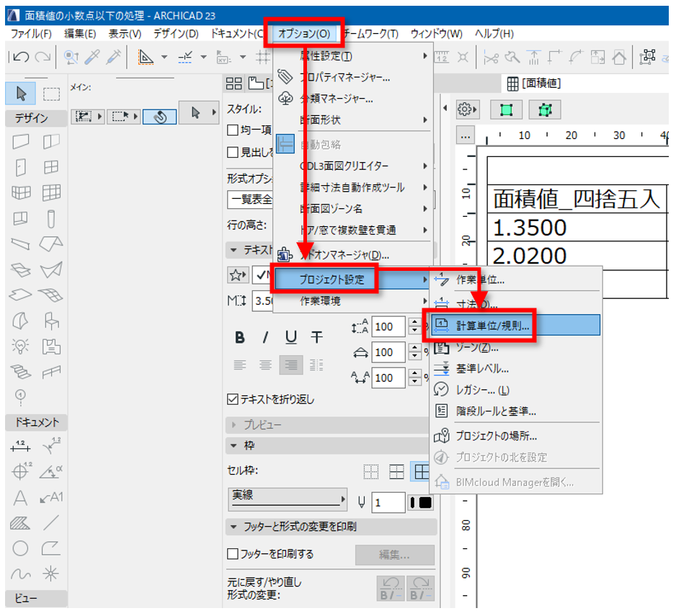Uncheck テキストを折り返し checkbox

point(232,399)
